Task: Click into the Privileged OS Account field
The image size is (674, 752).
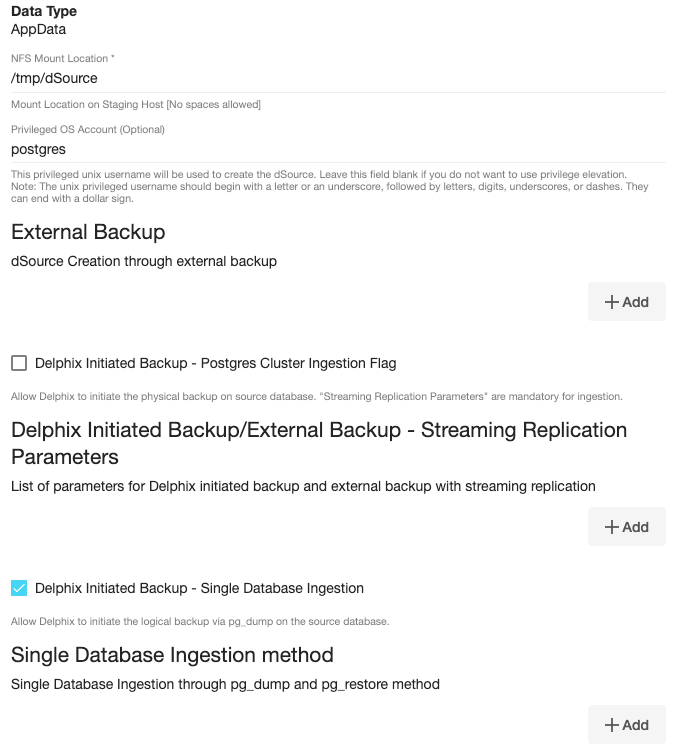Action: (x=337, y=149)
